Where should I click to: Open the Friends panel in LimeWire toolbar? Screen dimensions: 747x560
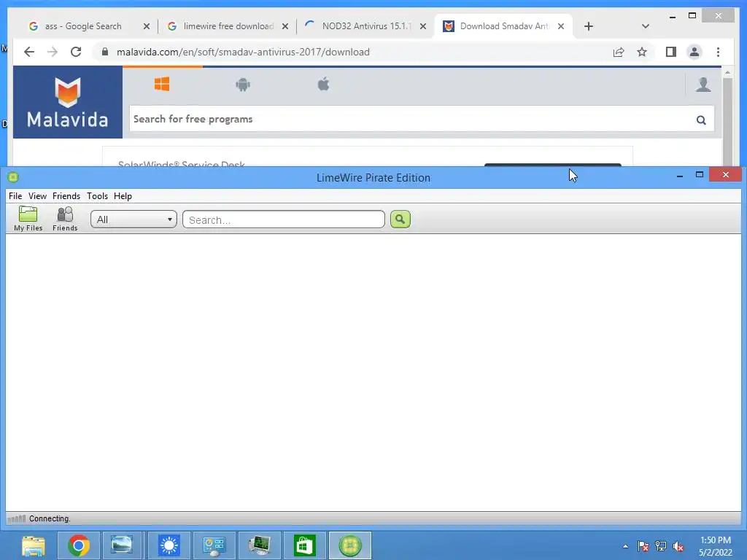tap(65, 219)
